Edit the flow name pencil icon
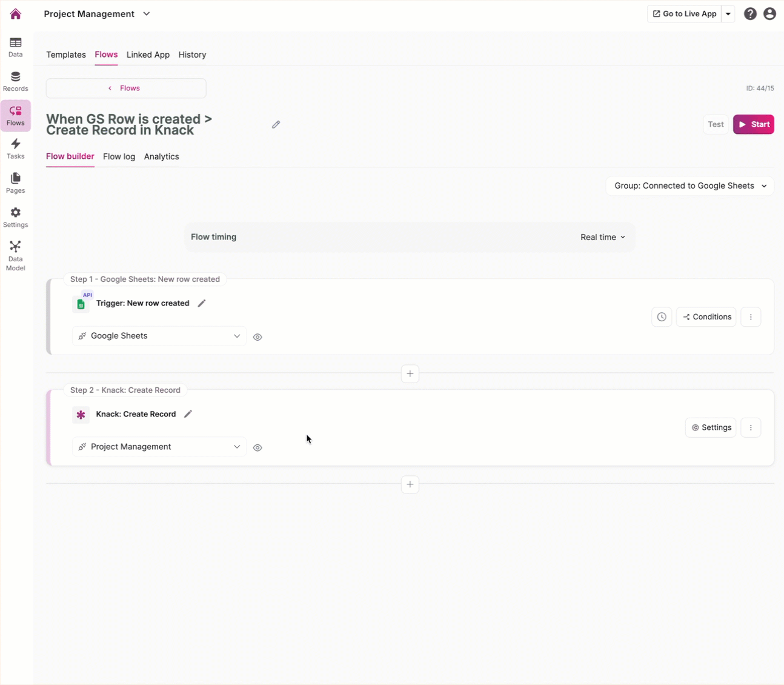 (x=276, y=124)
